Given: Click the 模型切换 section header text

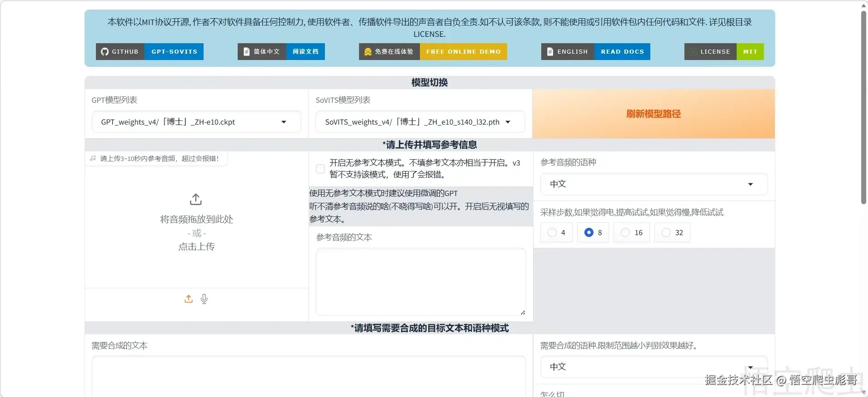Looking at the screenshot, I should click(x=429, y=82).
